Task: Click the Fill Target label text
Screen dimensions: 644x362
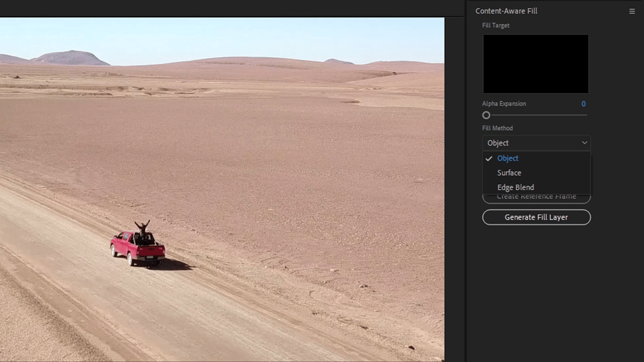Action: 495,25
